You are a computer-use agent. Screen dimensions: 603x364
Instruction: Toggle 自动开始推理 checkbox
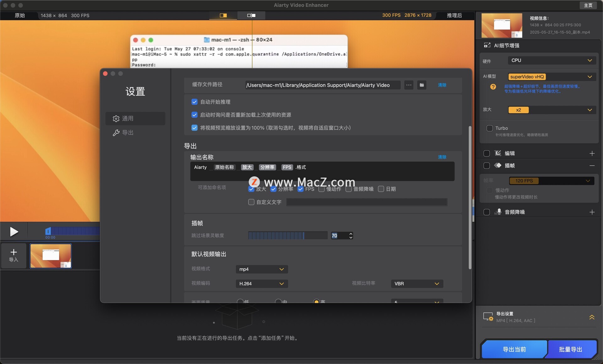194,102
